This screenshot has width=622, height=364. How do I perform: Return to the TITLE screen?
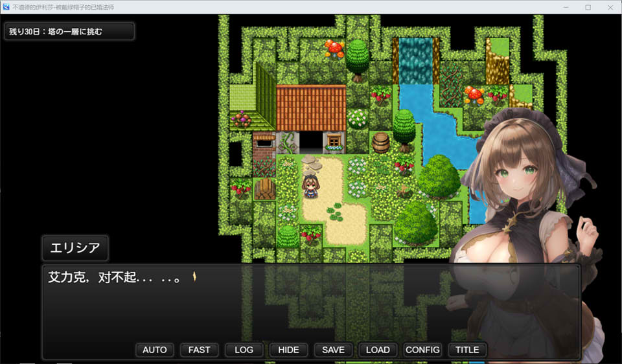(x=467, y=350)
